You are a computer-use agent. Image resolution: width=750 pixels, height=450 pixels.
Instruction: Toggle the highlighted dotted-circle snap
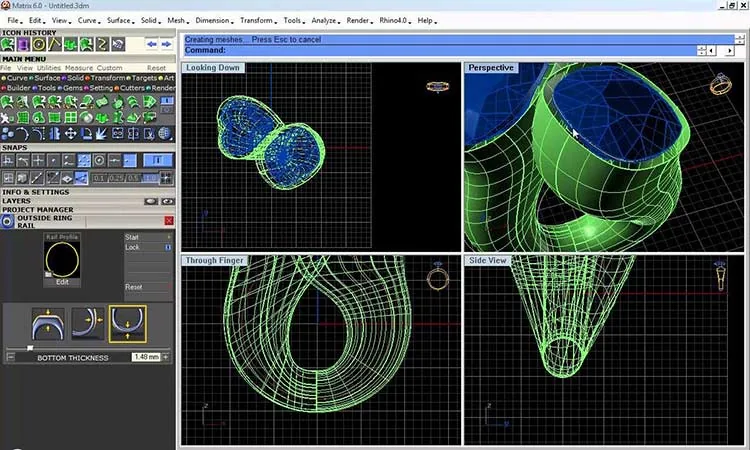pos(84,161)
